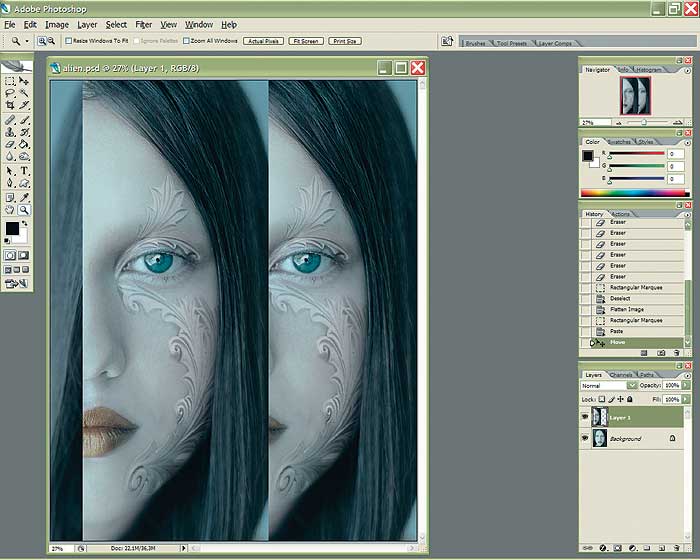Choose Zoom In mode in options bar

tap(42, 41)
